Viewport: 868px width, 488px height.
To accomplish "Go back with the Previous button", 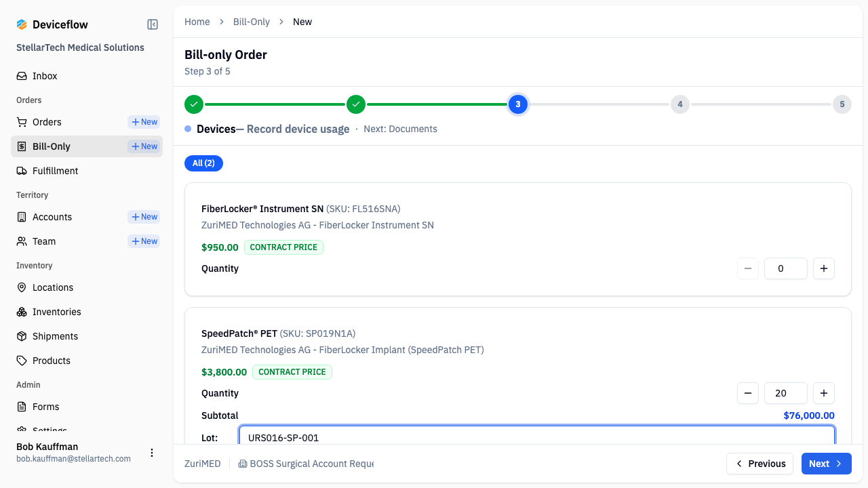I will coord(760,464).
